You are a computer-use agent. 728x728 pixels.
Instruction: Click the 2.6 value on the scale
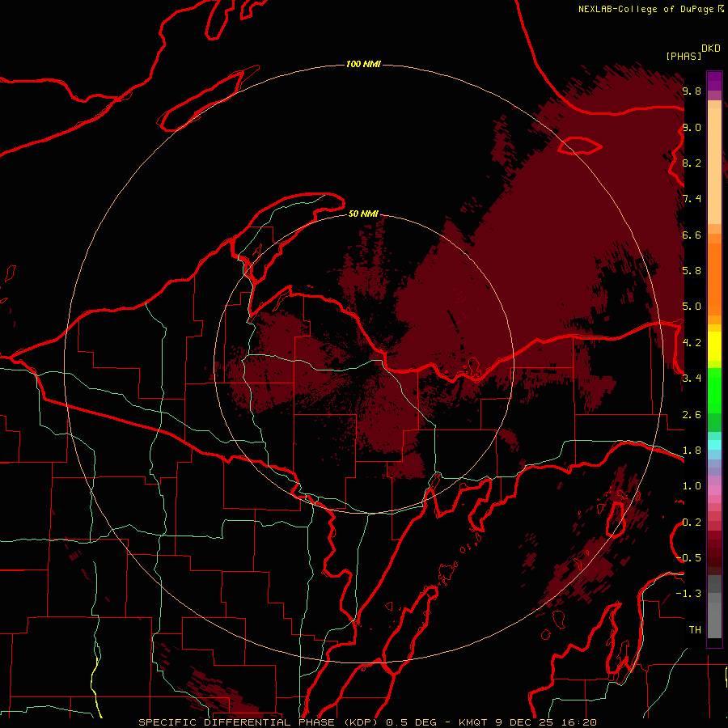pyautogui.click(x=692, y=415)
